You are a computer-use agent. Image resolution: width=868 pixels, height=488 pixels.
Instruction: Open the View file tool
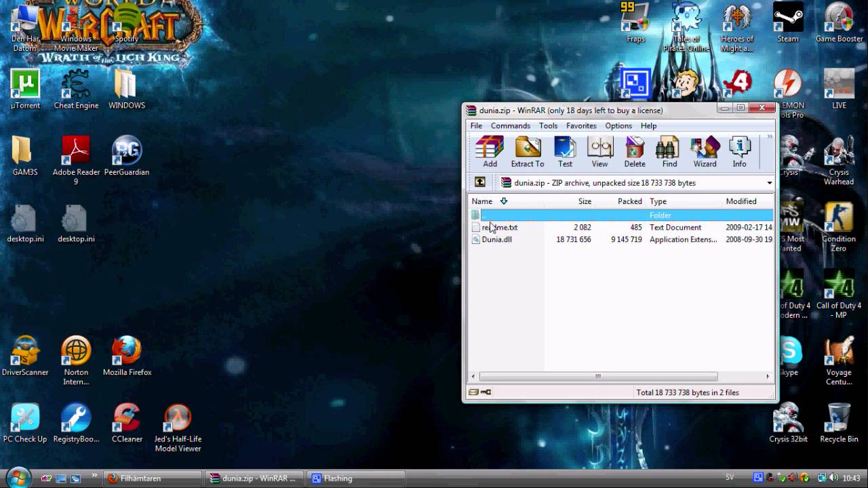599,152
